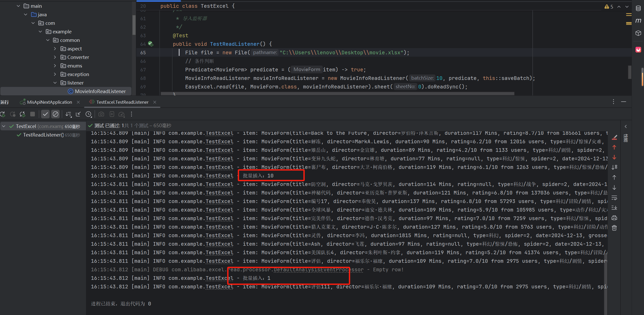Open Database tool window icon
The width and height of the screenshot is (644, 315).
pyautogui.click(x=638, y=8)
